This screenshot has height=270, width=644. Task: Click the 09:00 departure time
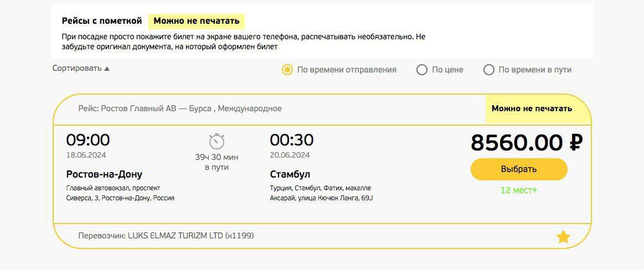pos(88,140)
